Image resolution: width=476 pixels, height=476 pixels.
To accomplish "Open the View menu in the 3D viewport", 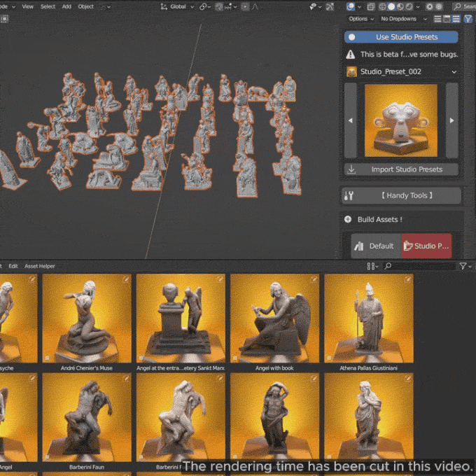I will (x=27, y=6).
